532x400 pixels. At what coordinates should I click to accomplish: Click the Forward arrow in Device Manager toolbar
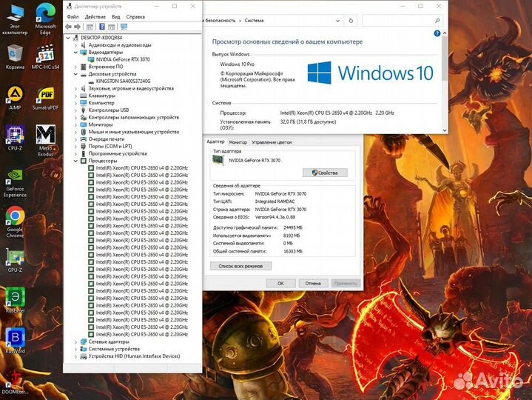tap(78, 27)
